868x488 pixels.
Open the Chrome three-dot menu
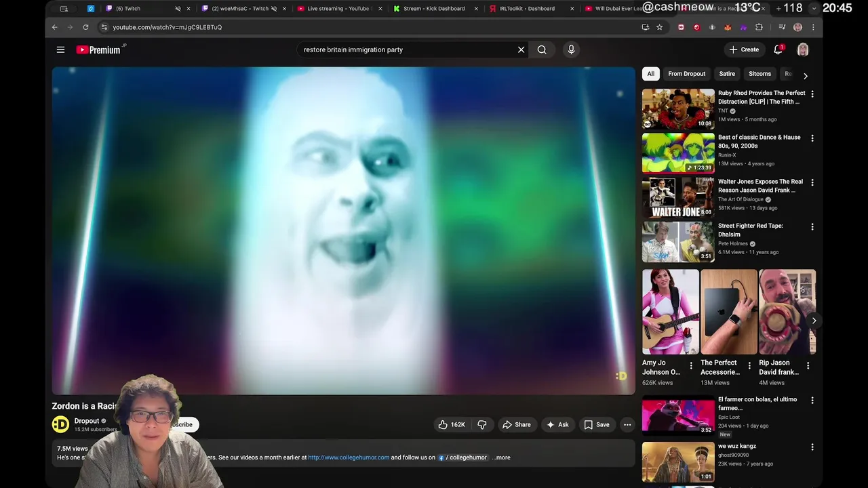click(x=813, y=27)
